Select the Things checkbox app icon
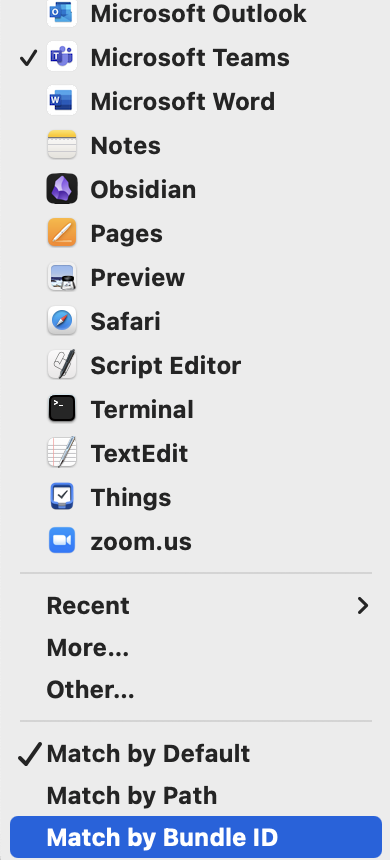This screenshot has height=860, width=390. click(x=61, y=497)
